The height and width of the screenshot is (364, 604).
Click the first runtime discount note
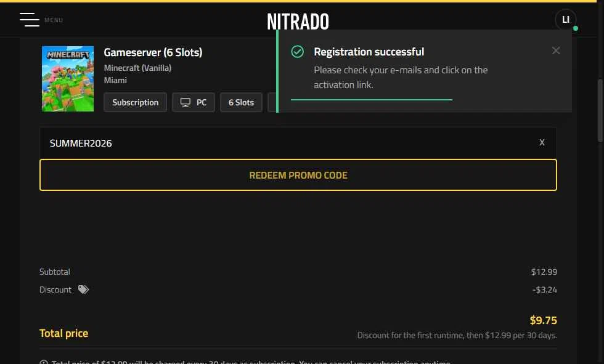click(x=457, y=336)
